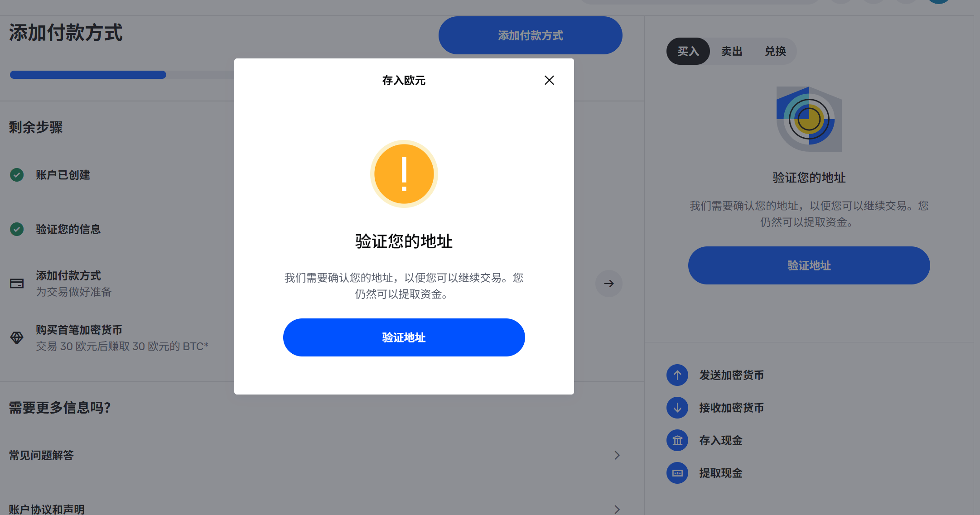
Task: Click the send crypto arrow icon
Action: pos(677,375)
